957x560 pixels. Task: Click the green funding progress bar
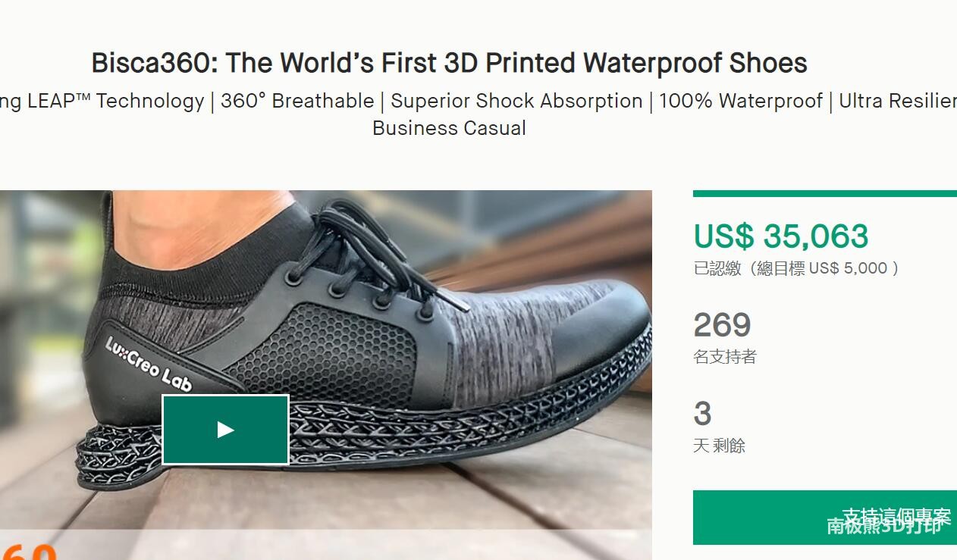[824, 194]
